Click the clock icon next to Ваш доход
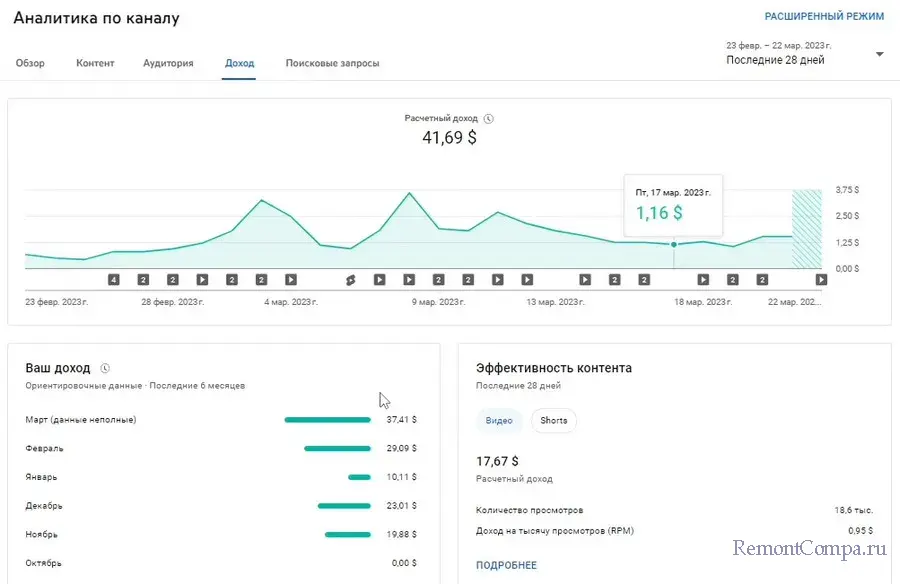The height and width of the screenshot is (584, 900). pos(105,368)
